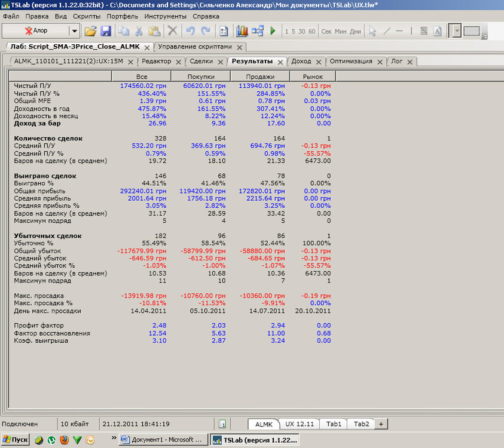
Task: Click the undo arrow icon
Action: click(190, 31)
